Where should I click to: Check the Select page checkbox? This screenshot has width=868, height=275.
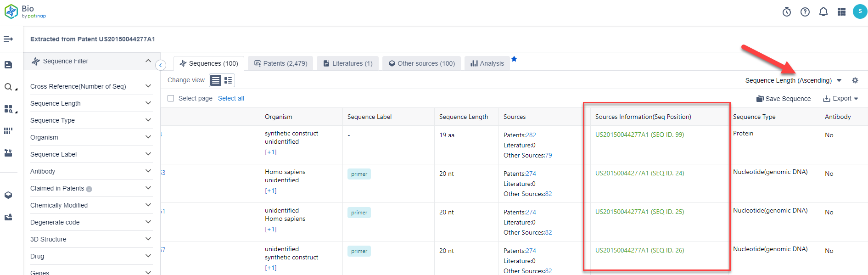[x=171, y=98]
